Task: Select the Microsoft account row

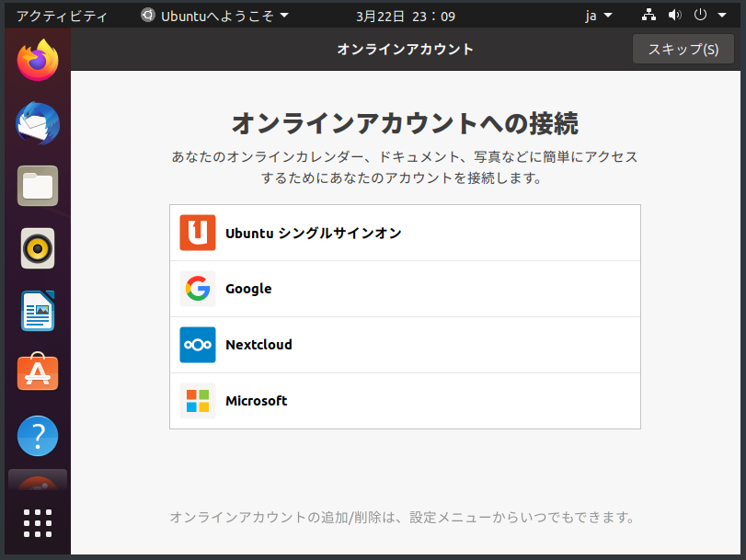Action: click(405, 401)
